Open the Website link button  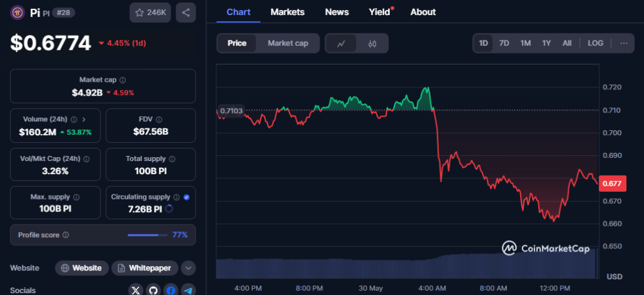[x=82, y=268]
